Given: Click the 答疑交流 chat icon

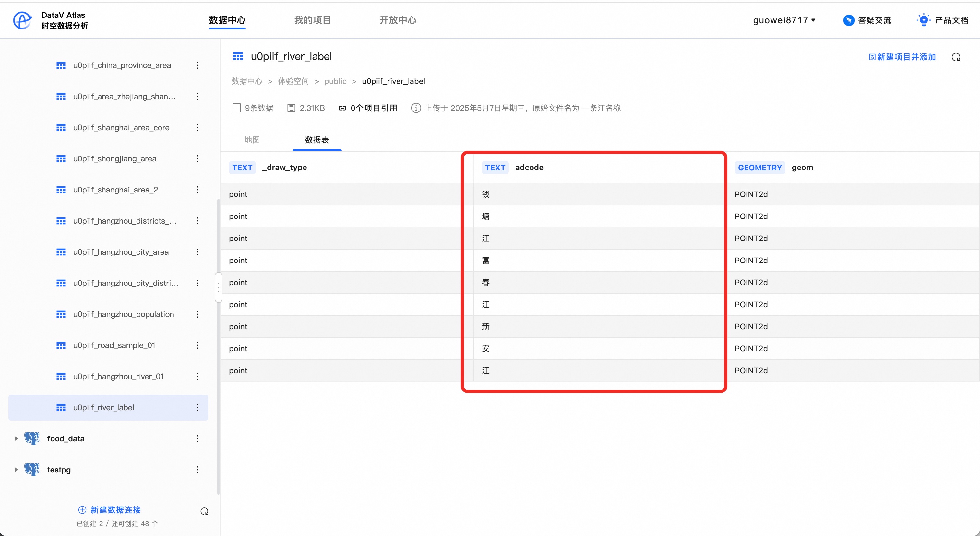Looking at the screenshot, I should coord(848,20).
